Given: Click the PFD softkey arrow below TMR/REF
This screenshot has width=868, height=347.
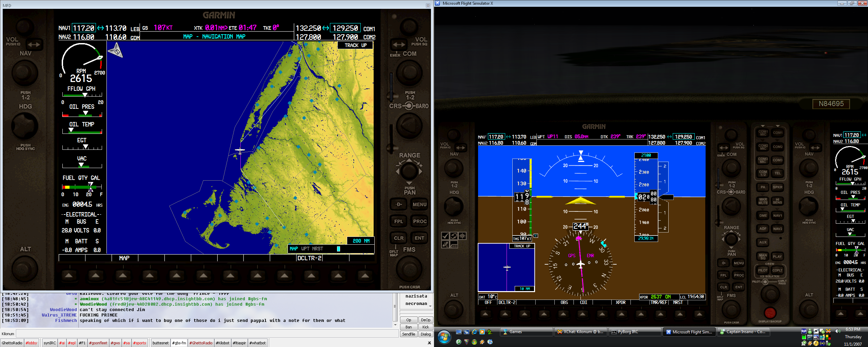Looking at the screenshot, I should 660,314.
